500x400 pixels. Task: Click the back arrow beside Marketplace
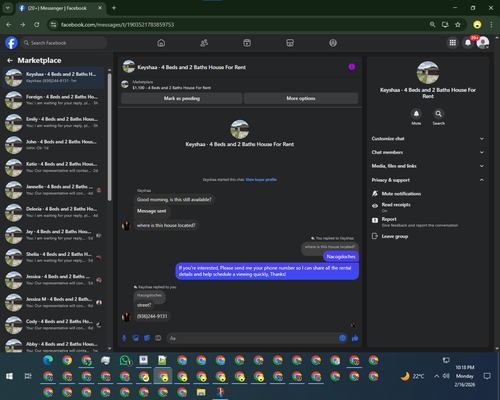click(x=10, y=60)
